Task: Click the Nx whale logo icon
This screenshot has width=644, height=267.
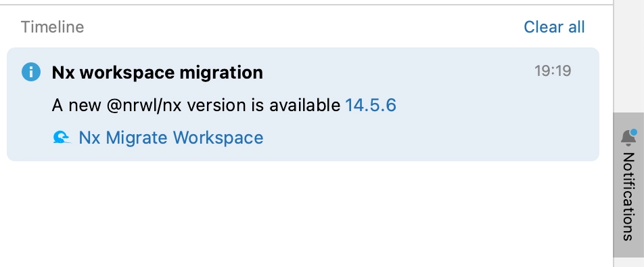Action: coord(62,137)
